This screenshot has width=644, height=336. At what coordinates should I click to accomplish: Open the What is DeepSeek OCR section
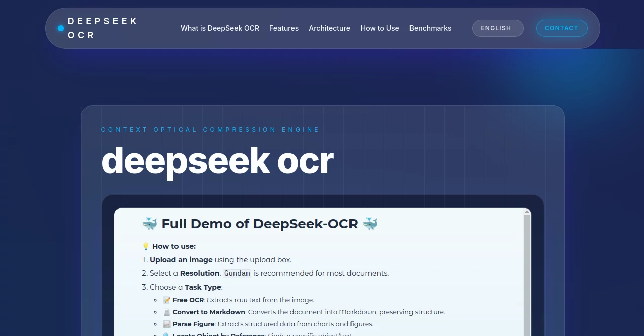pos(220,28)
